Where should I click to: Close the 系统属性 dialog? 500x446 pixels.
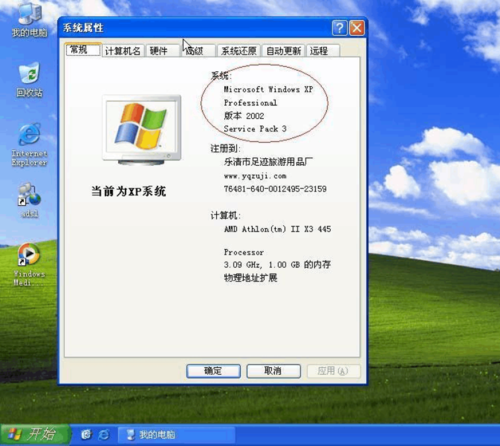tap(357, 28)
